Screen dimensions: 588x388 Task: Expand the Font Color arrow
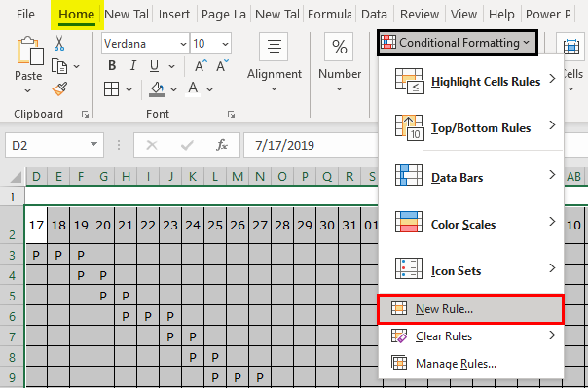point(209,89)
